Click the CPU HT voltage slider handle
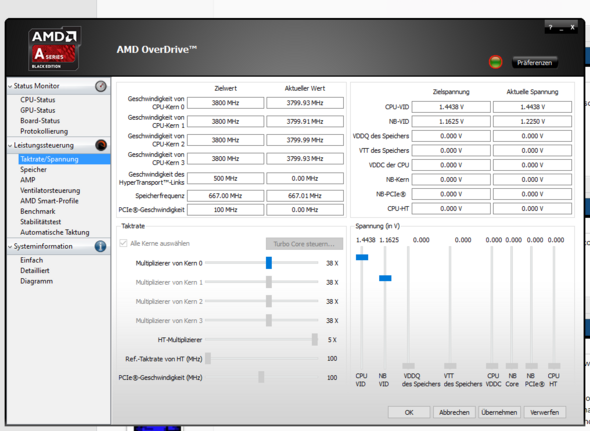590x431 pixels. (554, 366)
